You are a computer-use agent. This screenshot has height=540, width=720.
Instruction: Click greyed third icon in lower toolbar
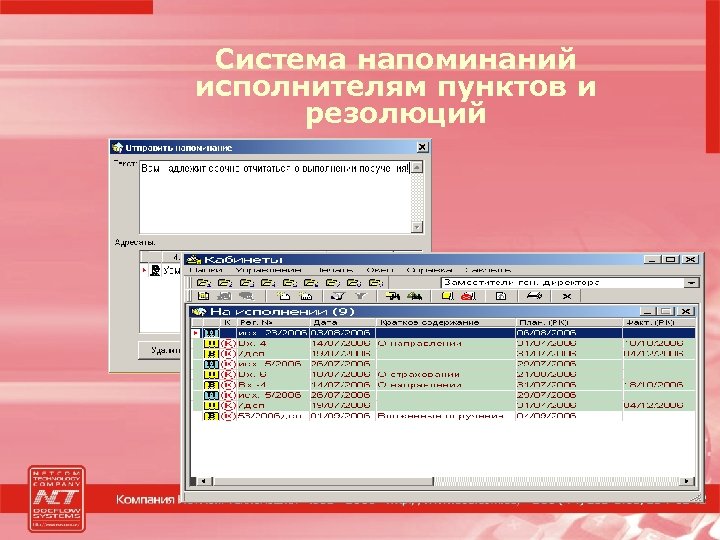[x=246, y=297]
